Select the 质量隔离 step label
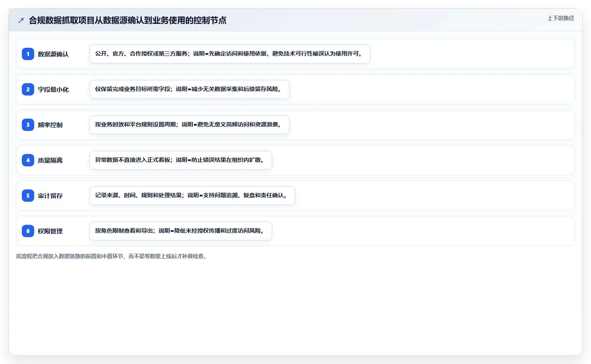The height and width of the screenshot is (364, 591). point(50,160)
